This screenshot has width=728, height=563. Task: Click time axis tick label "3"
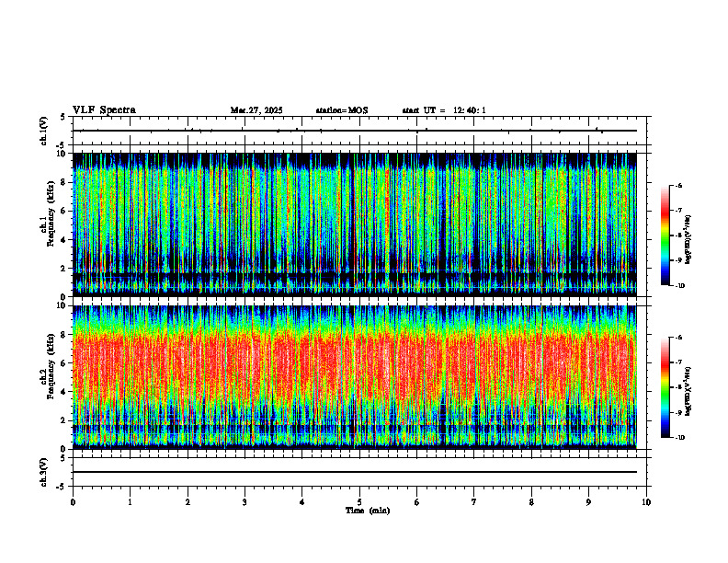point(245,502)
